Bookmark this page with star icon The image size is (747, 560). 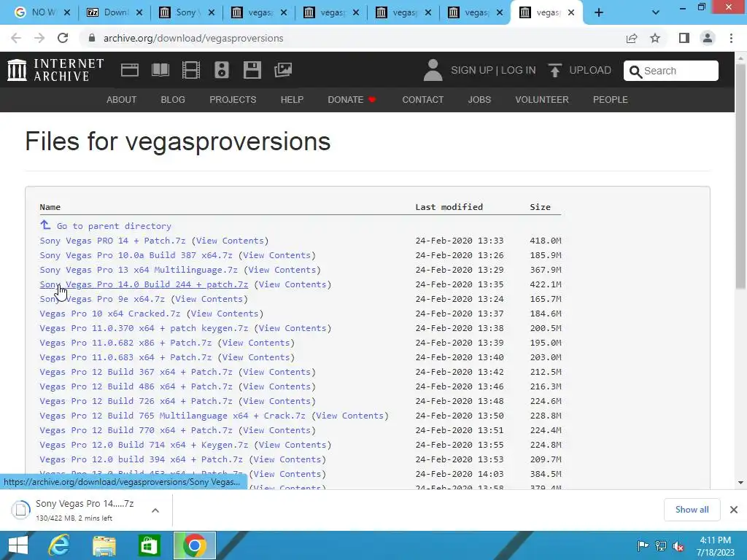pyautogui.click(x=655, y=38)
